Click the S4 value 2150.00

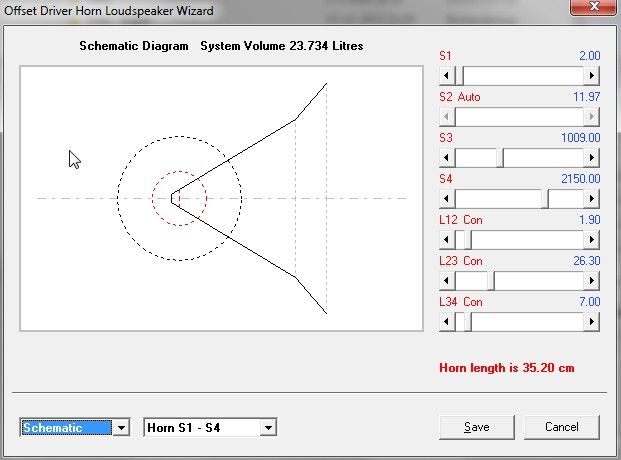(581, 179)
